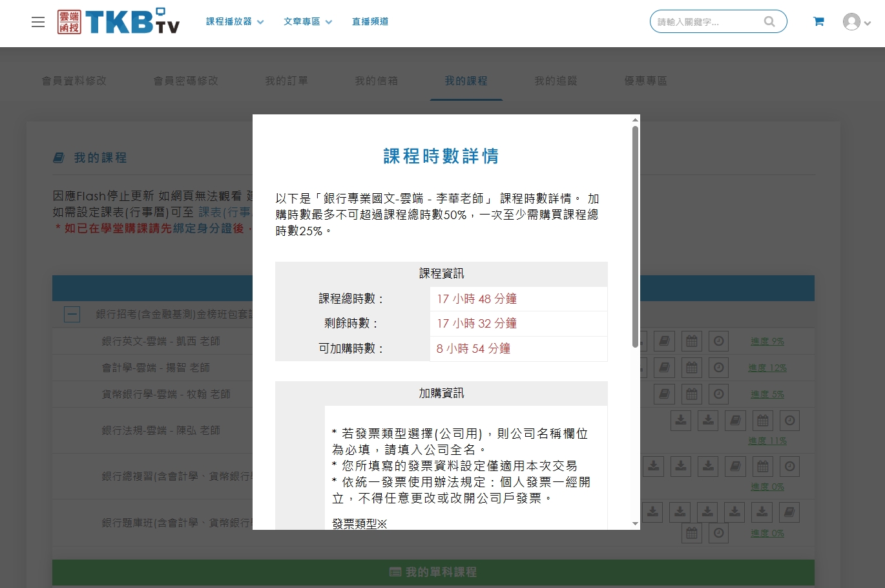Click the keyword search input field
The height and width of the screenshot is (588, 885).
(x=707, y=22)
